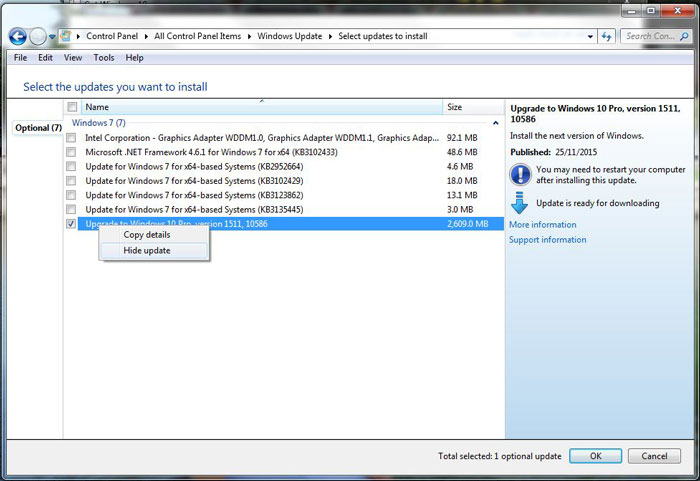Click Select updates to install breadcrumb

tap(383, 36)
